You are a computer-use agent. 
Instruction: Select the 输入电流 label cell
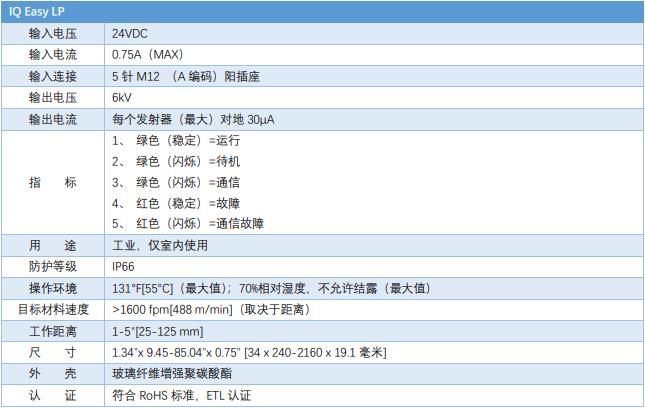coord(53,55)
